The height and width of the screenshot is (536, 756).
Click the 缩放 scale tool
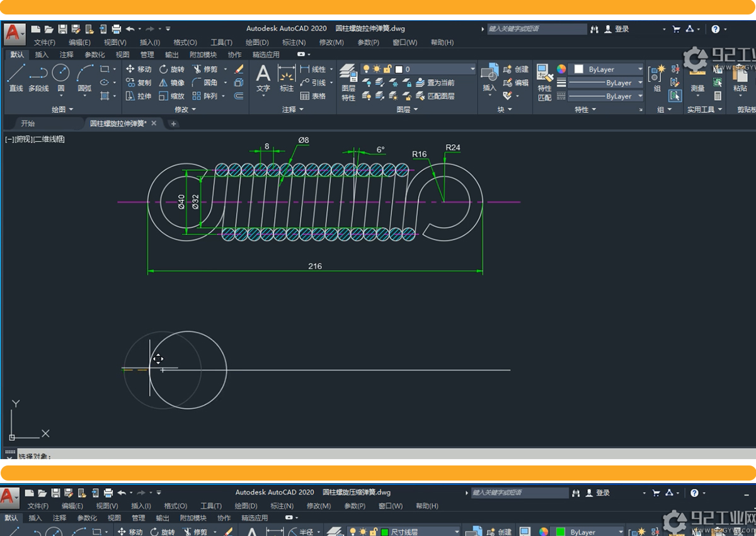tap(172, 96)
